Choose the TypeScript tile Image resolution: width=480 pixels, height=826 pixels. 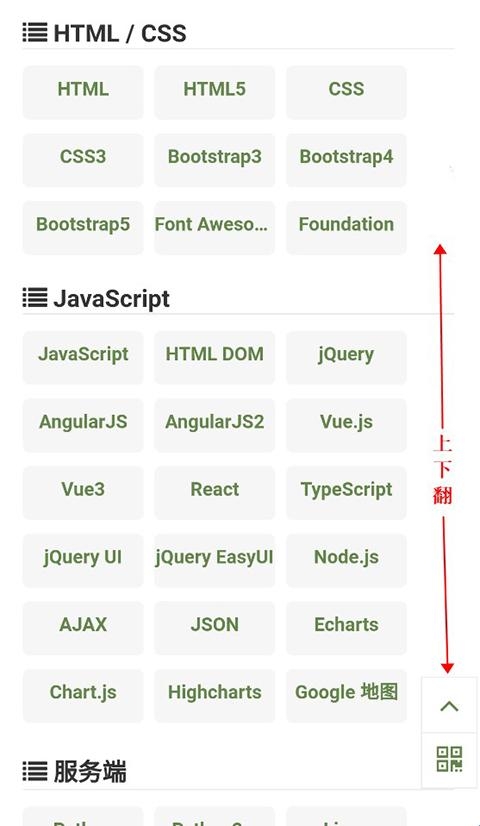click(346, 492)
